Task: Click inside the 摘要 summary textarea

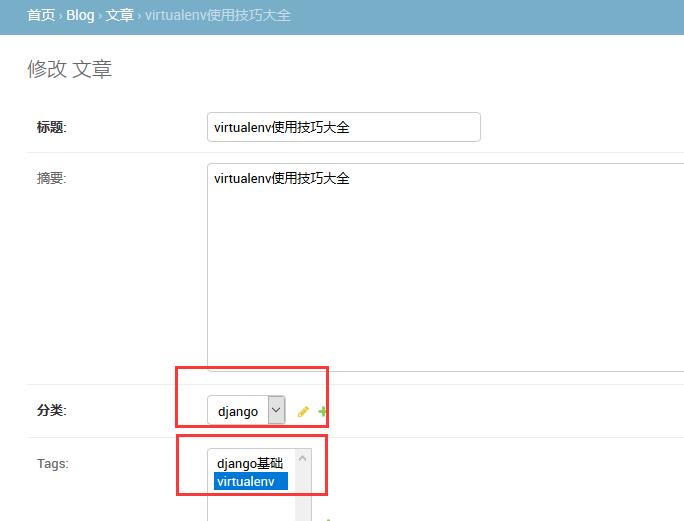Action: click(445, 267)
